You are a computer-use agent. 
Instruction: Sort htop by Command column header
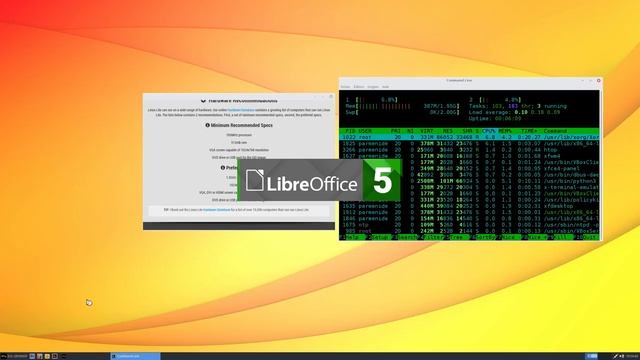[555, 131]
